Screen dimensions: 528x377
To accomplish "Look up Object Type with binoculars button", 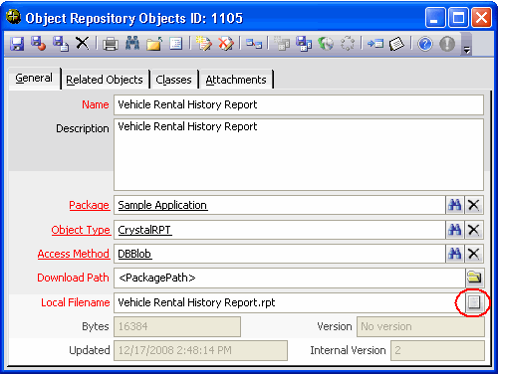I will [x=455, y=230].
